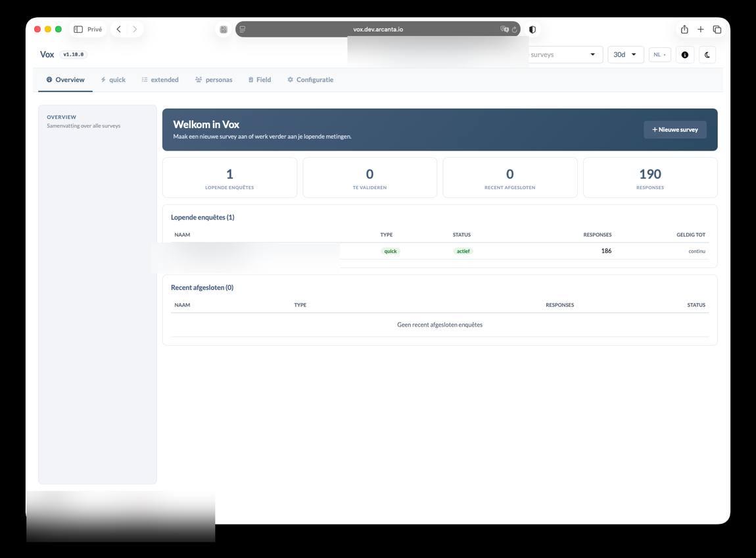756x558 pixels.
Task: Click the address bar vox.dev.arcanta.io
Action: 378,30
